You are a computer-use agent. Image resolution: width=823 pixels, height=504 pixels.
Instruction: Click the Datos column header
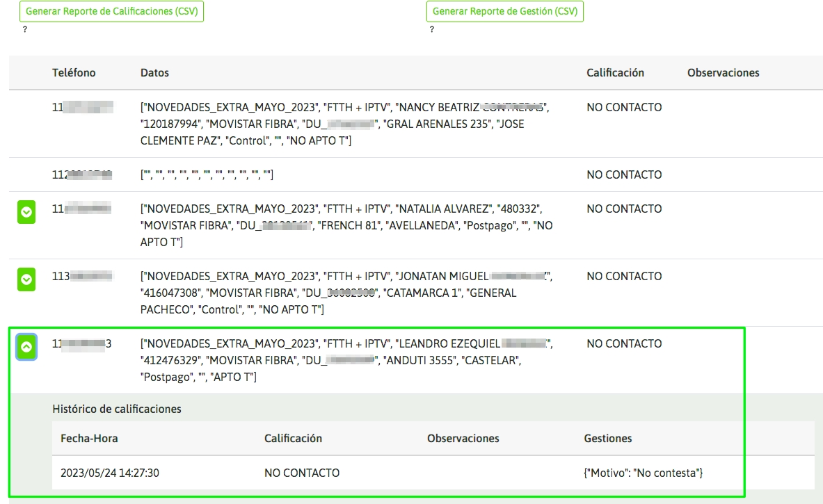pyautogui.click(x=154, y=73)
